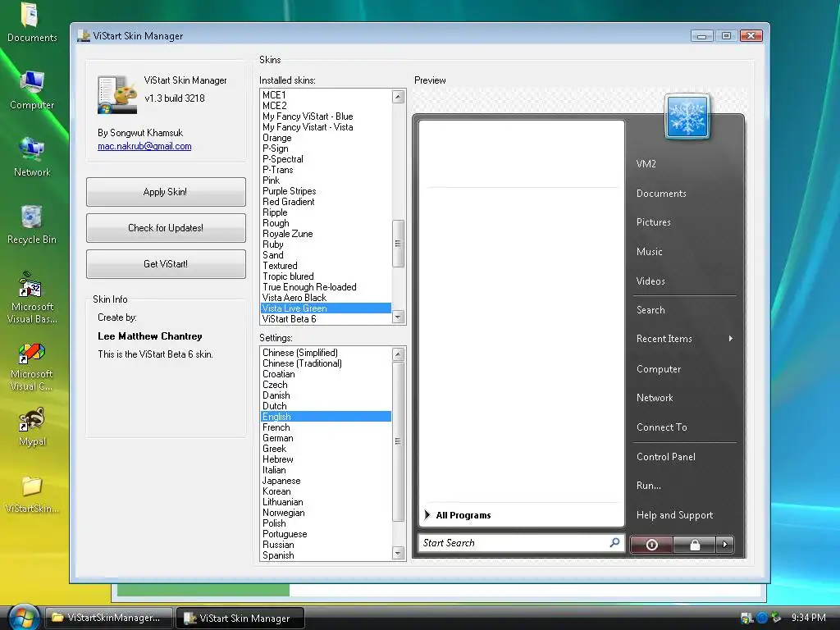
Task: Select the Royale Zune skin
Action: pyautogui.click(x=326, y=234)
